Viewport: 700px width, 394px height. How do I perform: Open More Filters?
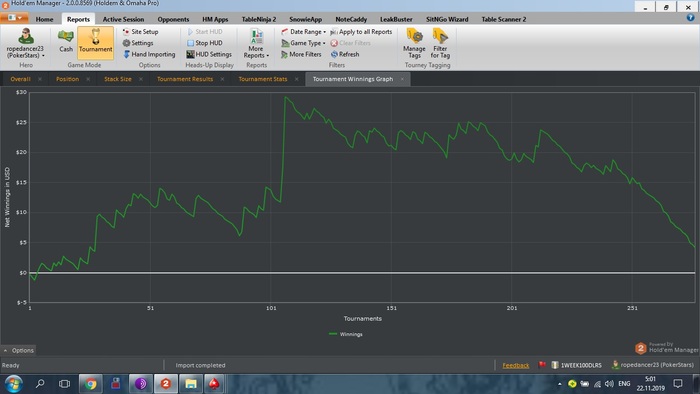click(301, 54)
